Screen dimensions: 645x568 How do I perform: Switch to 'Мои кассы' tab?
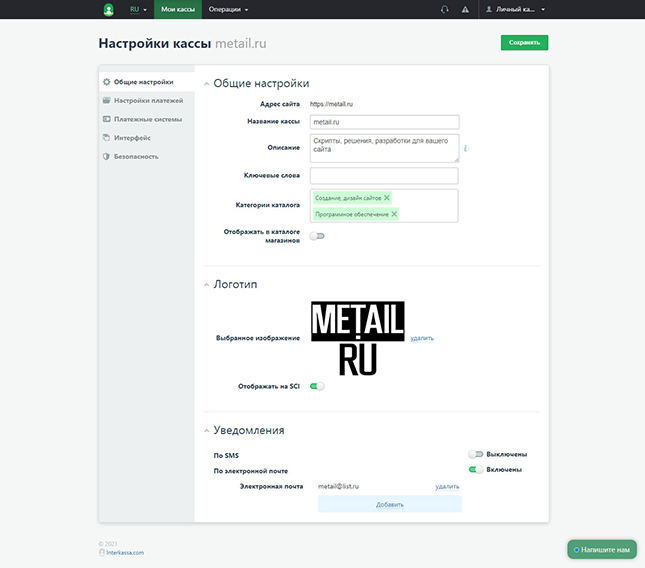pyautogui.click(x=178, y=9)
